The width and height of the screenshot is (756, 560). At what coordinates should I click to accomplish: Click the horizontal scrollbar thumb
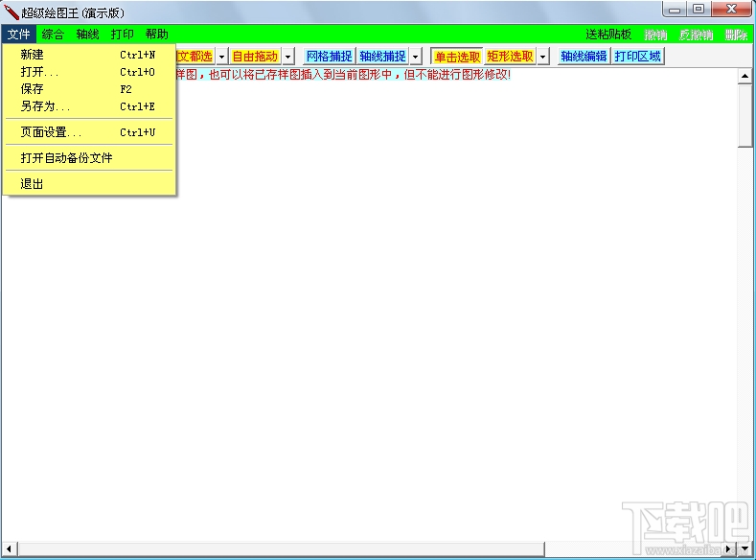click(282, 548)
